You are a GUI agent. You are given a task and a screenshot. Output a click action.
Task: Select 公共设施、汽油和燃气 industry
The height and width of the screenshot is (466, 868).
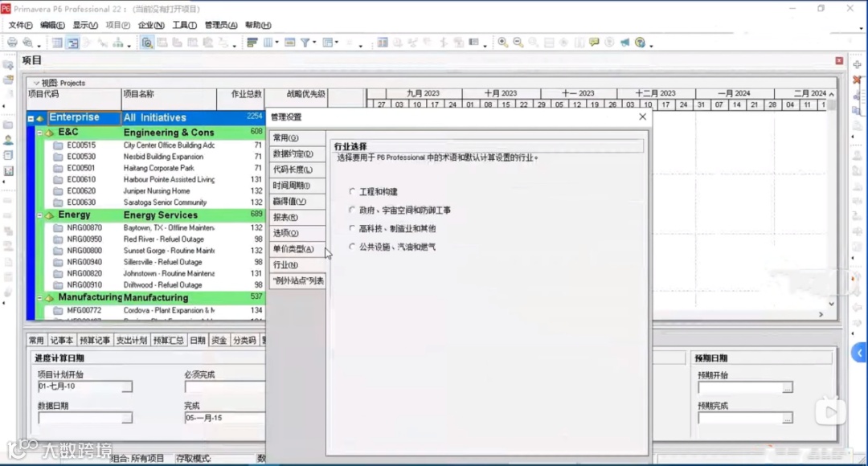click(351, 245)
